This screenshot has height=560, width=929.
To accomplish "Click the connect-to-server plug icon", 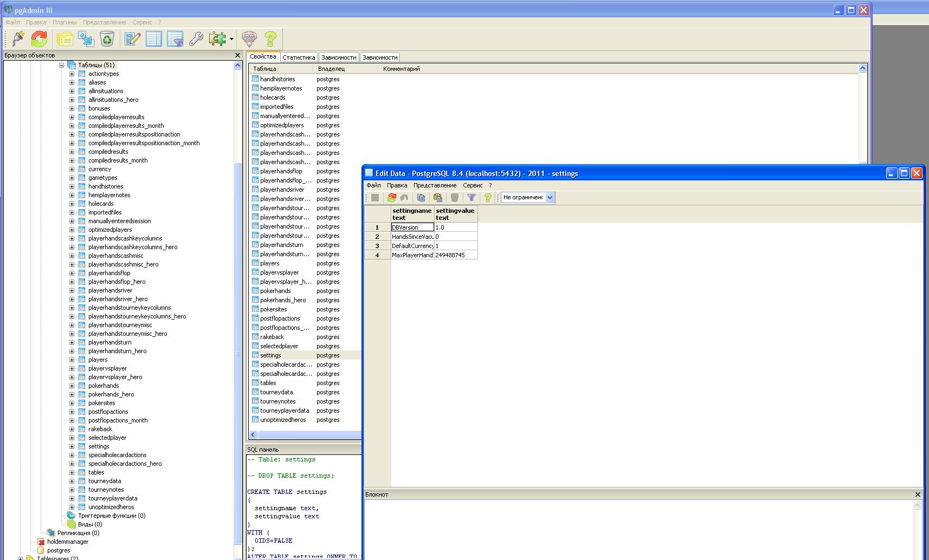I will 18,38.
